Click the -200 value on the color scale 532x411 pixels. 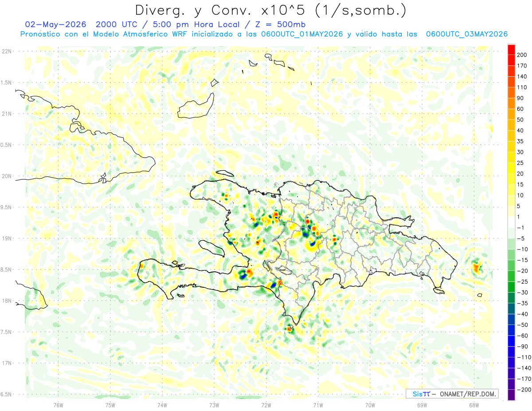click(x=522, y=390)
